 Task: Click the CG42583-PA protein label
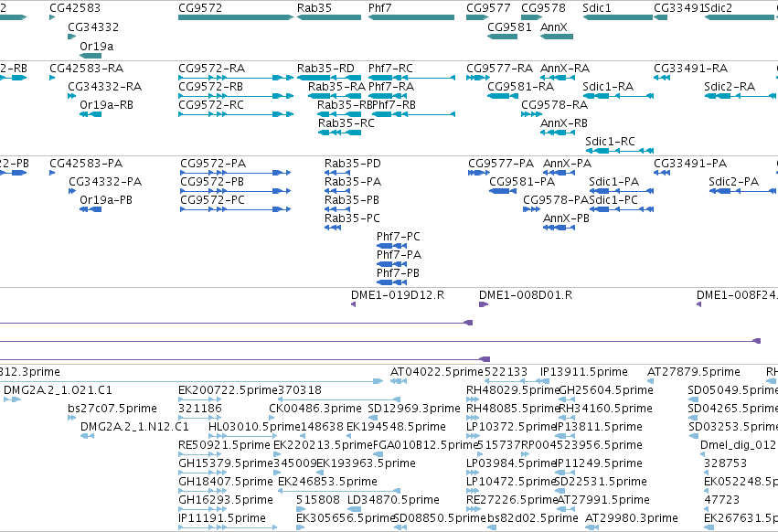pyautogui.click(x=86, y=164)
